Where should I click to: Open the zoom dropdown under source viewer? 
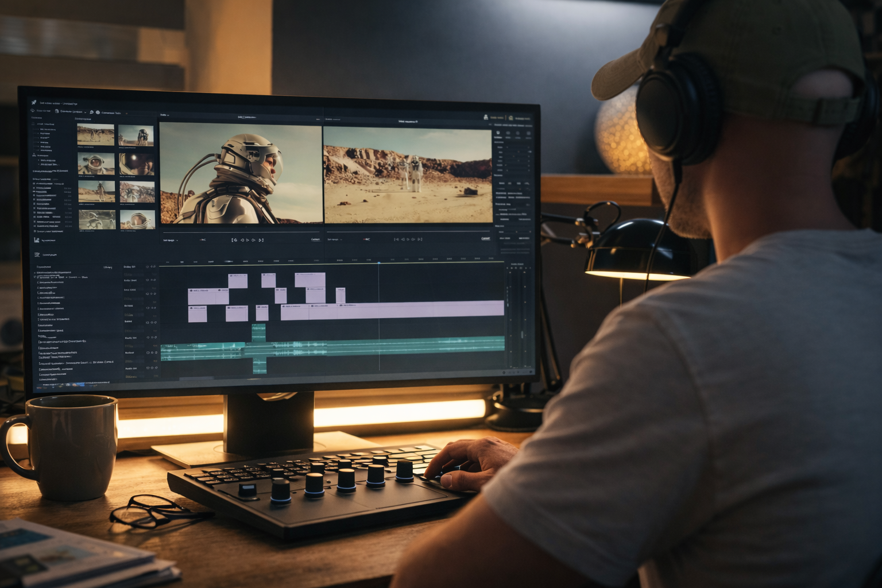[170, 240]
